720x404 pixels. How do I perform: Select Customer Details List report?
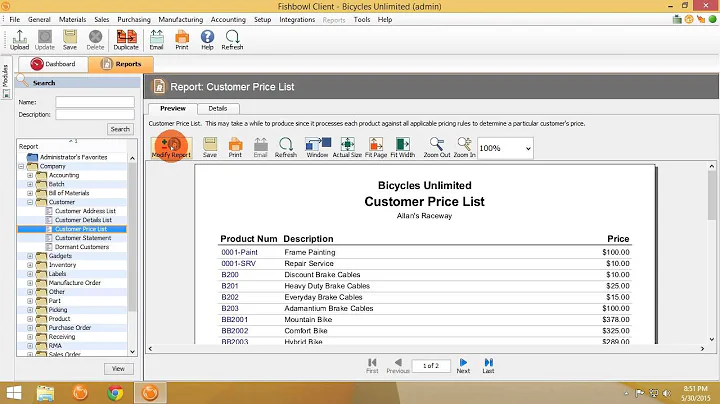pos(83,220)
